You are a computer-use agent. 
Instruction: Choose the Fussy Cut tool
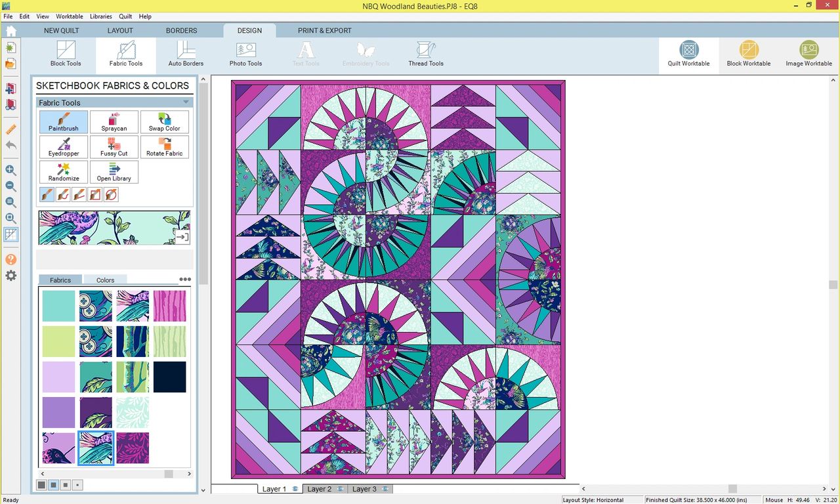click(114, 147)
